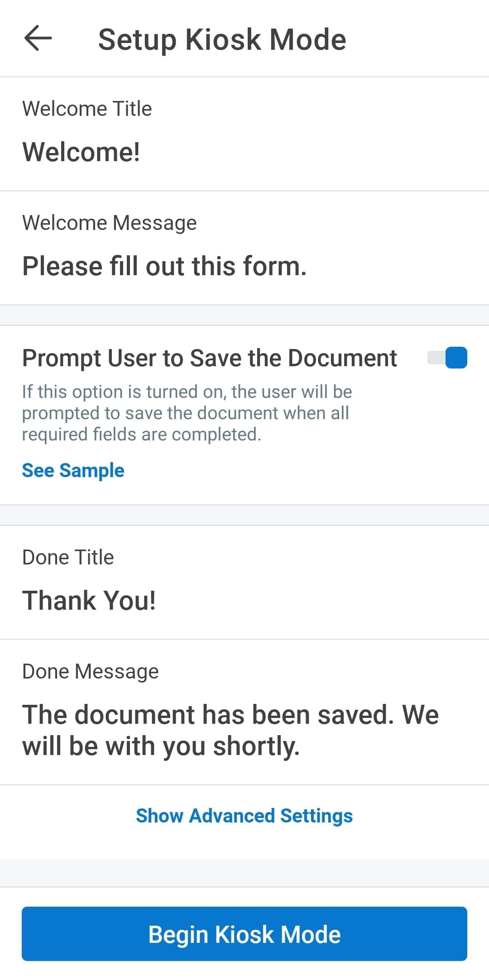Viewport: 489px width, 980px height.
Task: Tap the back arrow icon
Action: coord(38,38)
